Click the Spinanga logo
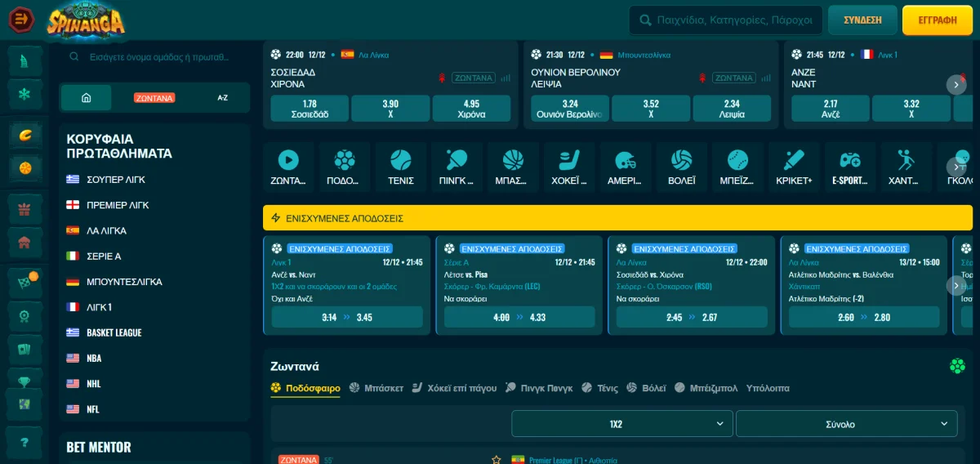The height and width of the screenshot is (464, 980). pos(87,20)
